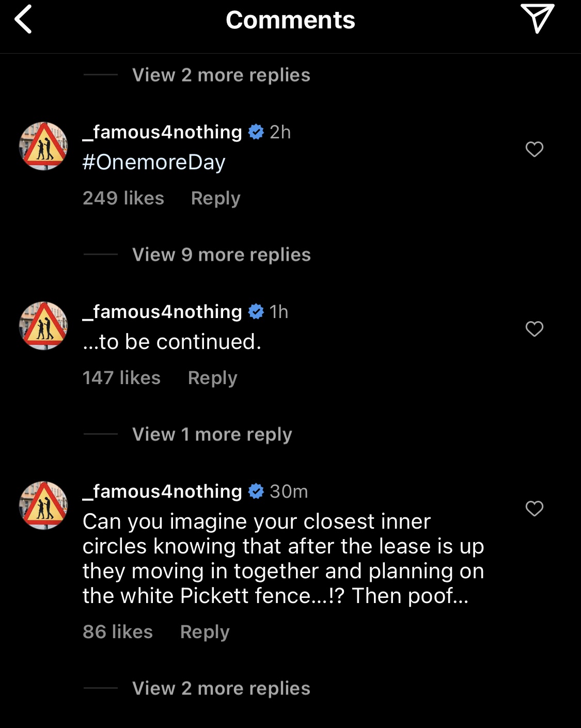Open _famous4nothing username on 2h comment
581x728 pixels.
coord(162,132)
